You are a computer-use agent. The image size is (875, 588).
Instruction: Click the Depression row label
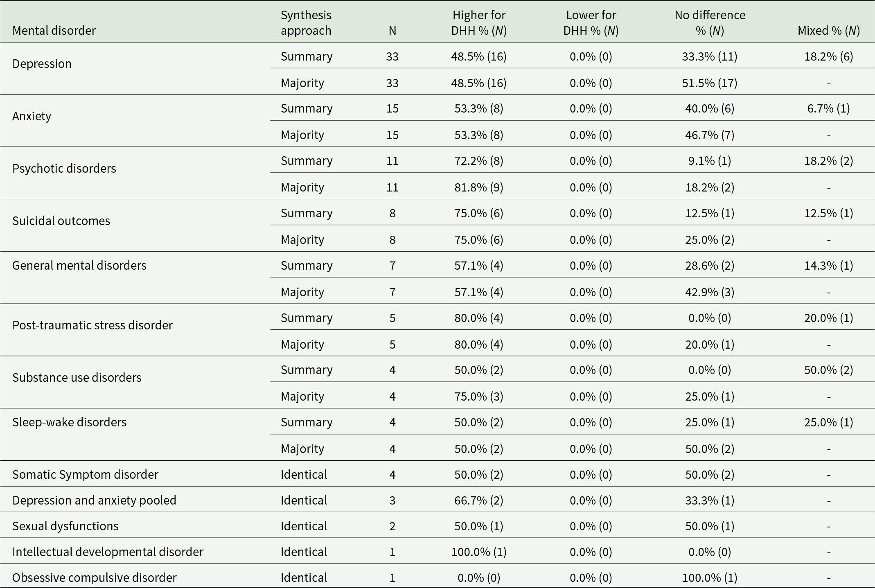(42, 64)
